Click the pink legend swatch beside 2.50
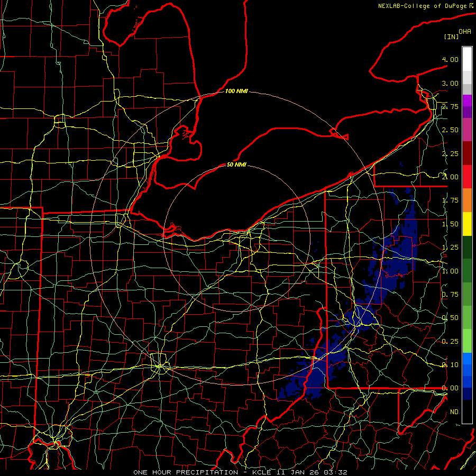The image size is (476, 476). (x=467, y=130)
